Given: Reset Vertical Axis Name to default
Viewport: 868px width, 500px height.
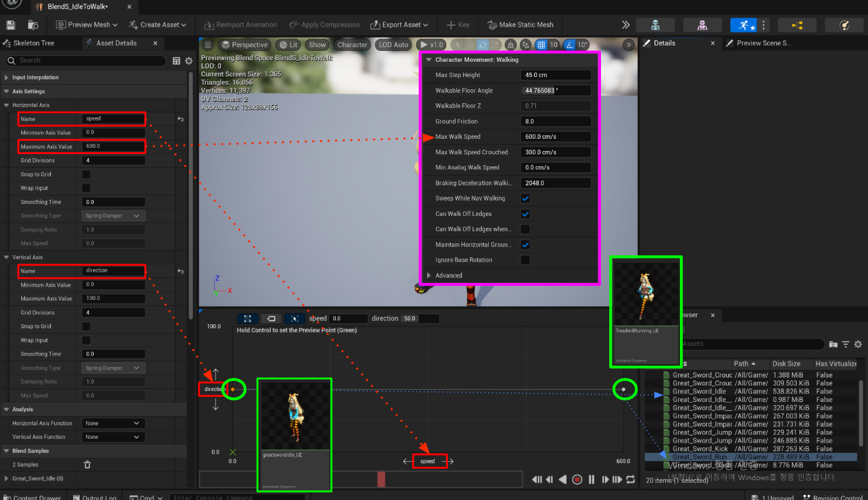Looking at the screenshot, I should [x=180, y=271].
